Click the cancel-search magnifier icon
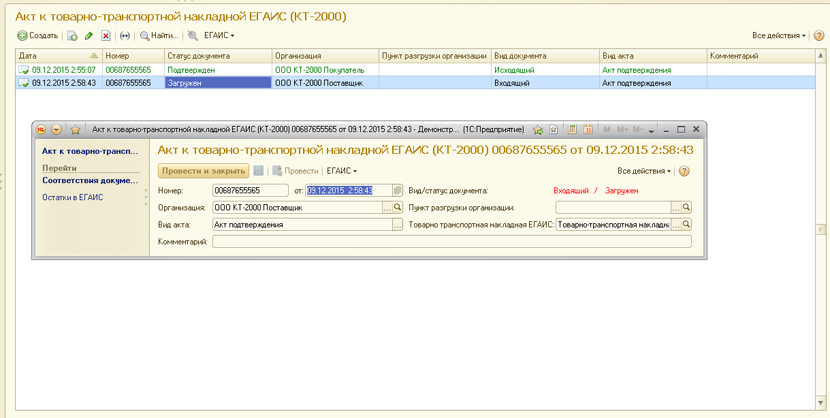This screenshot has height=418, width=830. pos(193,36)
